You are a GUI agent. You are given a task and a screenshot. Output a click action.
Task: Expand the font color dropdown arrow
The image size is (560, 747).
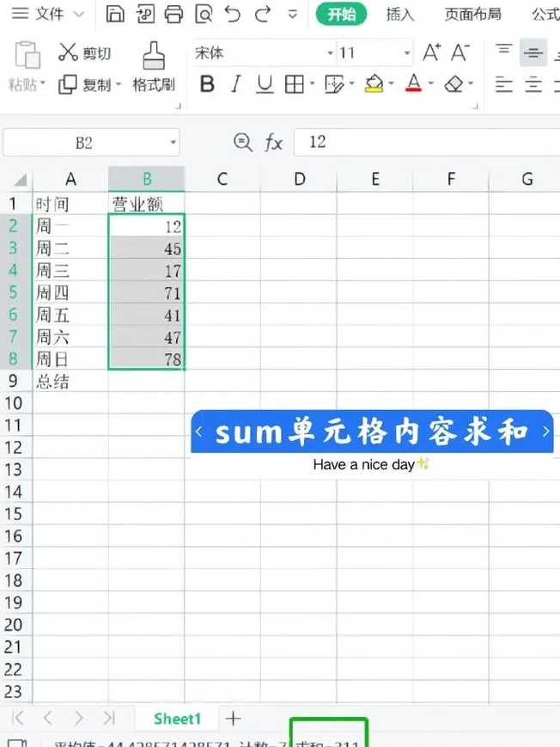pyautogui.click(x=431, y=84)
